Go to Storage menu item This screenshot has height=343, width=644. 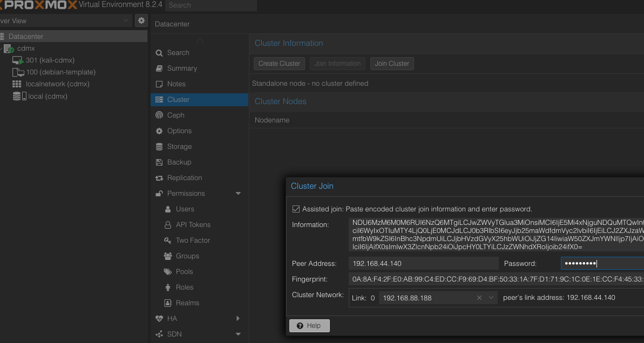179,147
